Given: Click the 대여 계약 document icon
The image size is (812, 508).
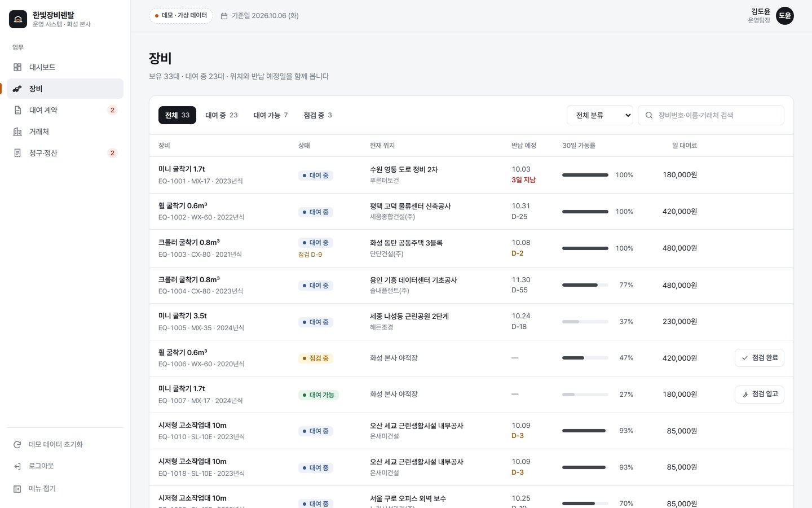Looking at the screenshot, I should coord(17,110).
